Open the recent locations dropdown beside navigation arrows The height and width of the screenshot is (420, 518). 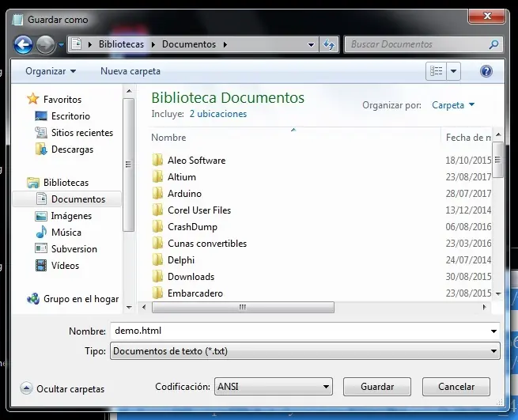pos(61,44)
